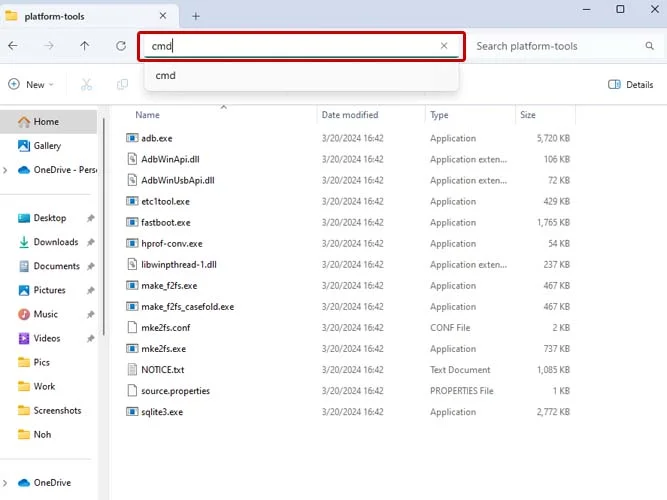Click the pin icon beside Videos

90,339
